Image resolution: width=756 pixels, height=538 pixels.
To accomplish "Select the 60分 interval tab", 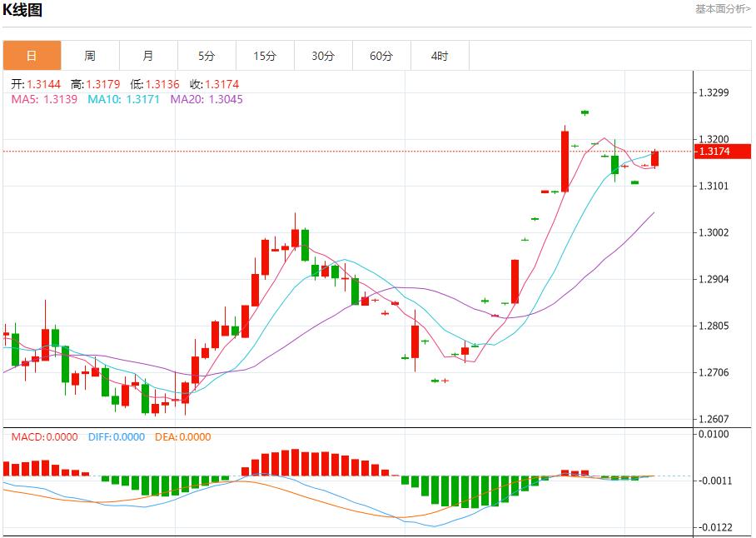I will point(381,56).
